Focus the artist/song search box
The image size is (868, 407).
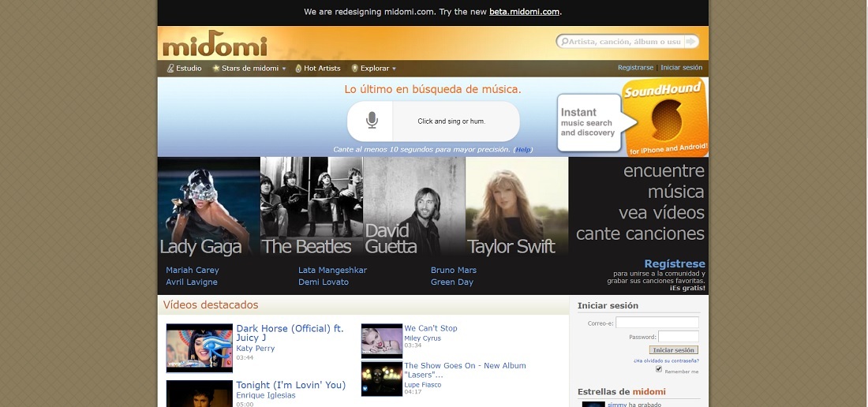(626, 42)
